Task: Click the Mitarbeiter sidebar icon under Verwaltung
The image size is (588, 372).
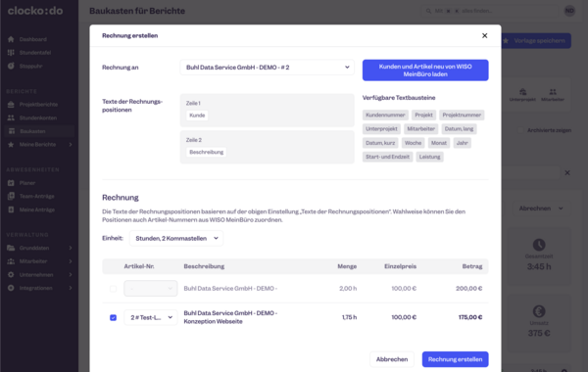Action: (x=11, y=261)
